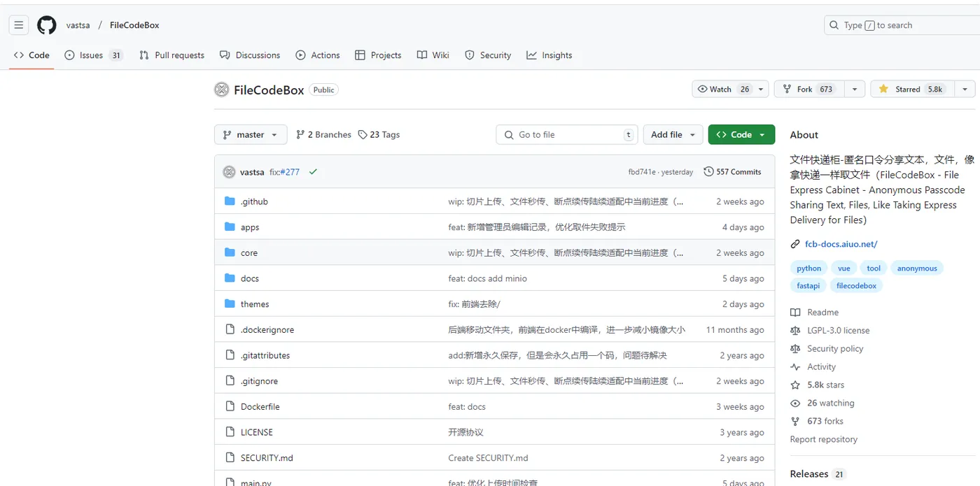Screen dimensions: 980x486
Task: Click the fastapi topic tag
Action: click(x=808, y=286)
